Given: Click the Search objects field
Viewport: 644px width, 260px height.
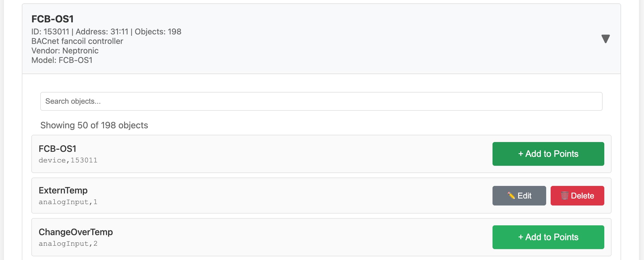Looking at the screenshot, I should [321, 101].
